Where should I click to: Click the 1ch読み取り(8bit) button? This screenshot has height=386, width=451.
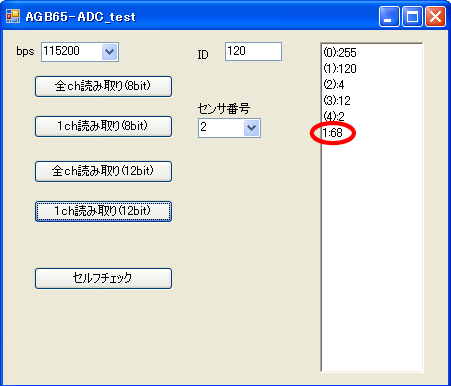(x=103, y=126)
